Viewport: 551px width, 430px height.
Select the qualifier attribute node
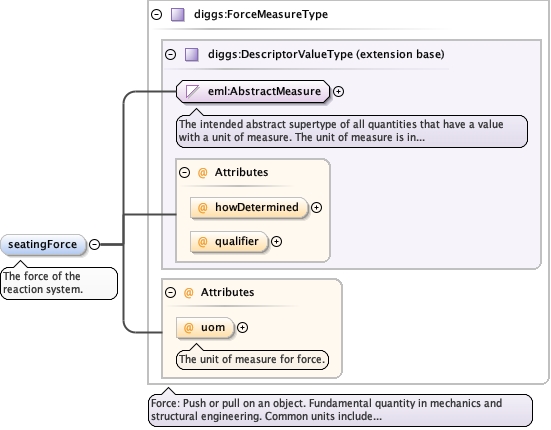click(x=229, y=242)
